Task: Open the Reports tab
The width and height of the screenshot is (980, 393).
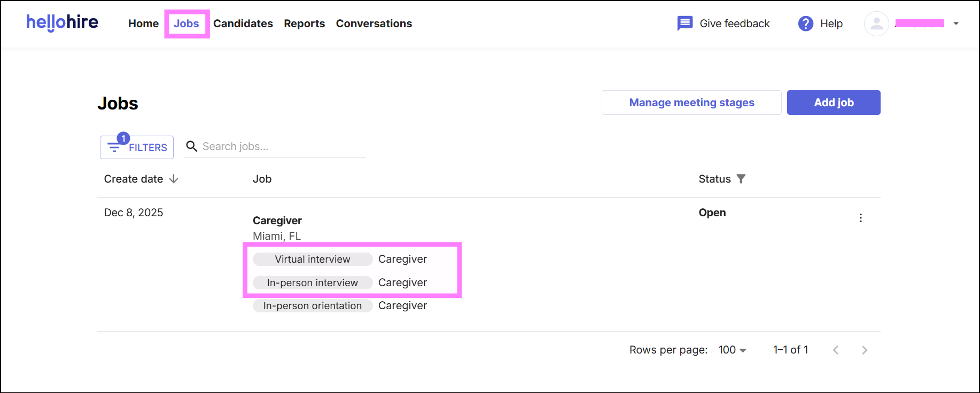Action: pyautogui.click(x=305, y=23)
